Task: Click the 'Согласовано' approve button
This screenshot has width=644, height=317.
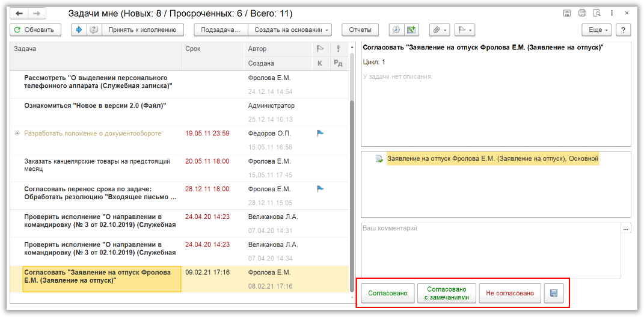Action: (387, 294)
